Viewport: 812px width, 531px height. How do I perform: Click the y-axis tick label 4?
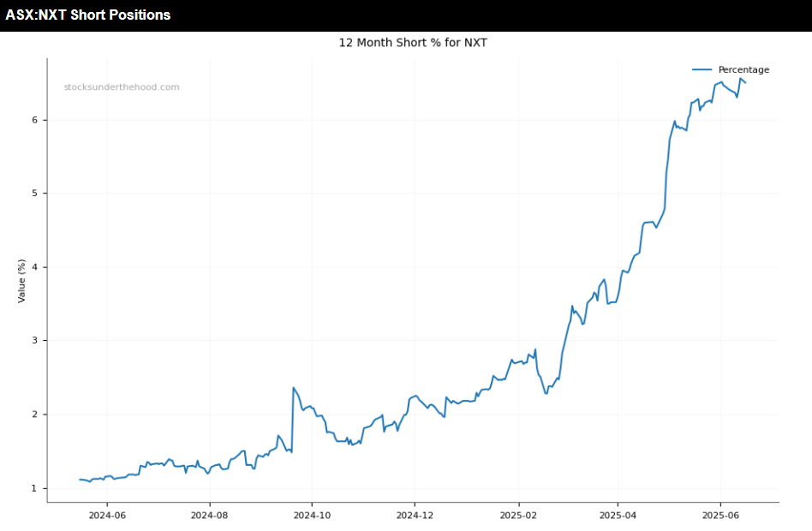[35, 267]
